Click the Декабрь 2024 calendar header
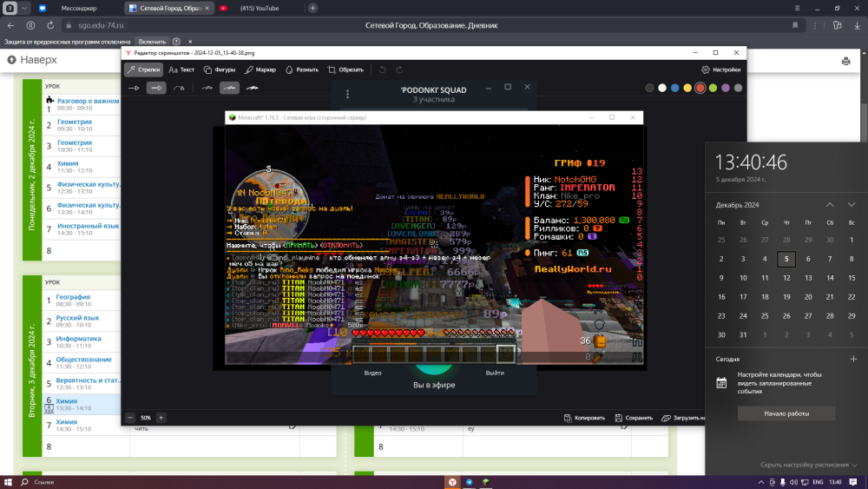The height and width of the screenshot is (489, 868). tap(737, 205)
